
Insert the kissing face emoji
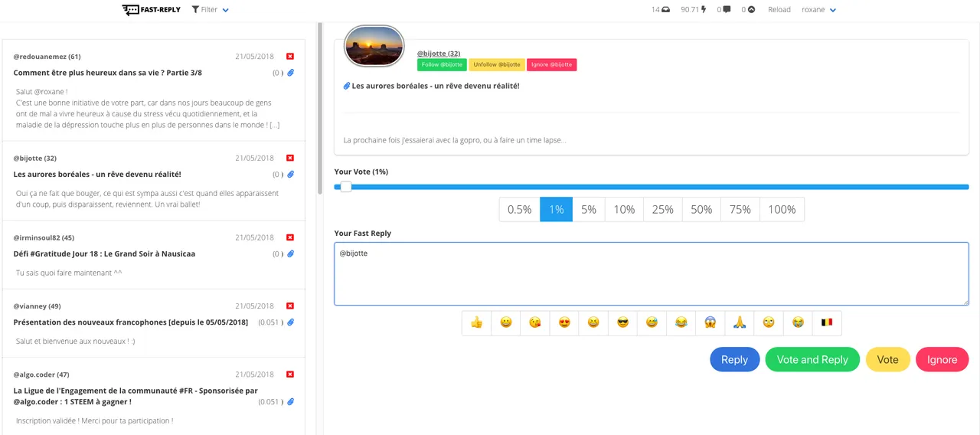pyautogui.click(x=535, y=323)
